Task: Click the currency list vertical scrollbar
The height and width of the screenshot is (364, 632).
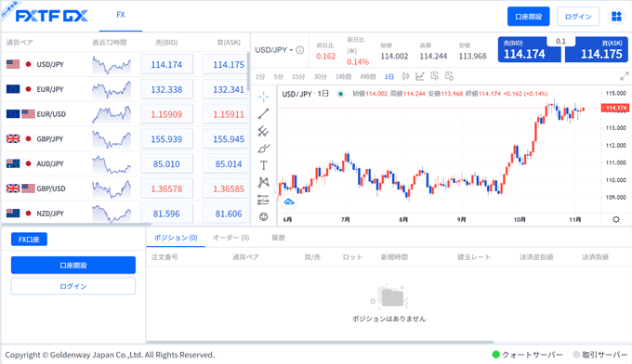Action: click(x=249, y=71)
